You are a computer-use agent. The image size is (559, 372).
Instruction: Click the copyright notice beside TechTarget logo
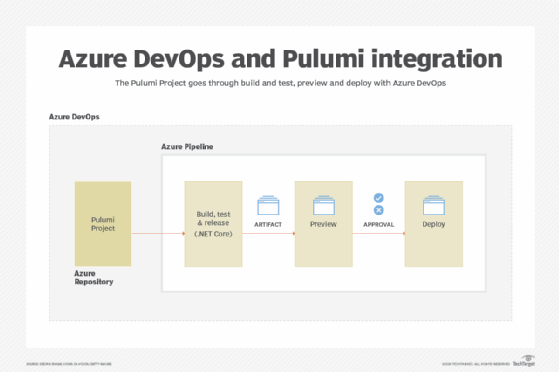[x=476, y=364]
